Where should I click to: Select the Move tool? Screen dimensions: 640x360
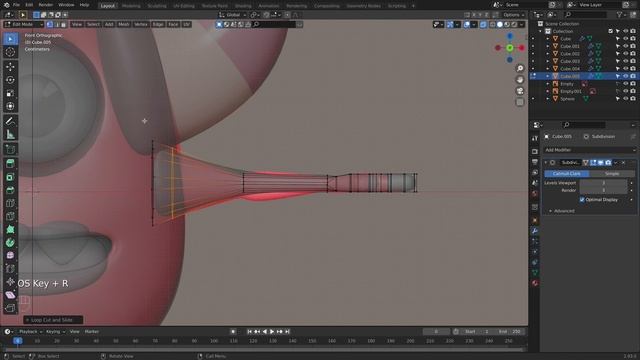pos(10,67)
